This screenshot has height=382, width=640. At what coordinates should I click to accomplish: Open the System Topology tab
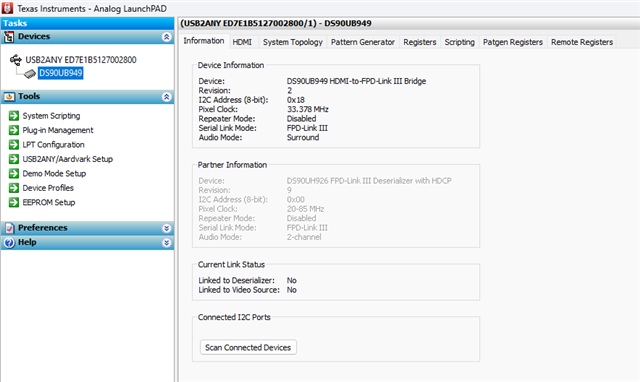[293, 42]
